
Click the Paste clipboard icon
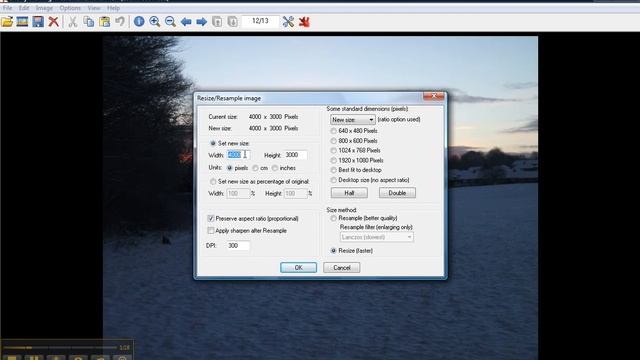104,22
